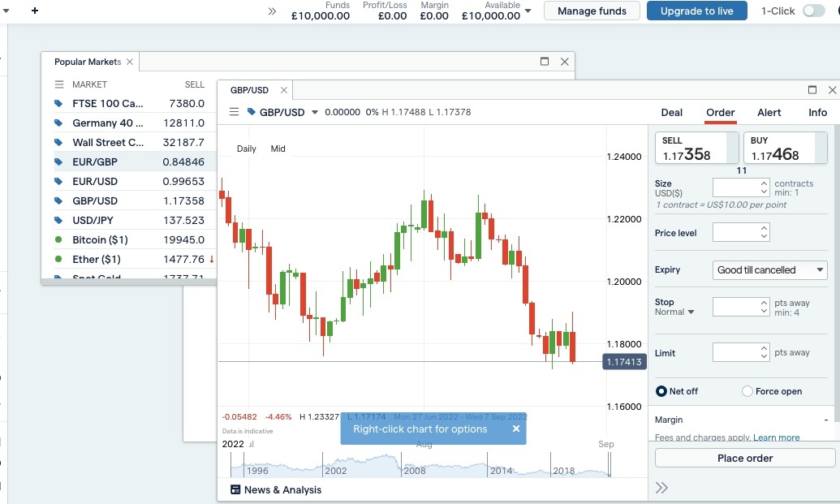The image size is (840, 504).
Task: Open a new tab with the plus icon
Action: click(32, 11)
